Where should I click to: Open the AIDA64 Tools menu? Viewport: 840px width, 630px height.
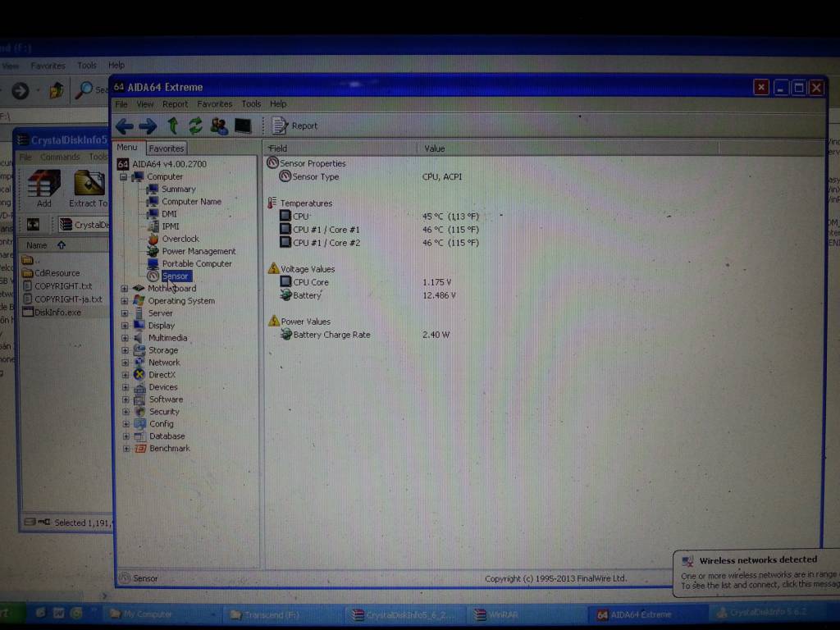tap(251, 104)
